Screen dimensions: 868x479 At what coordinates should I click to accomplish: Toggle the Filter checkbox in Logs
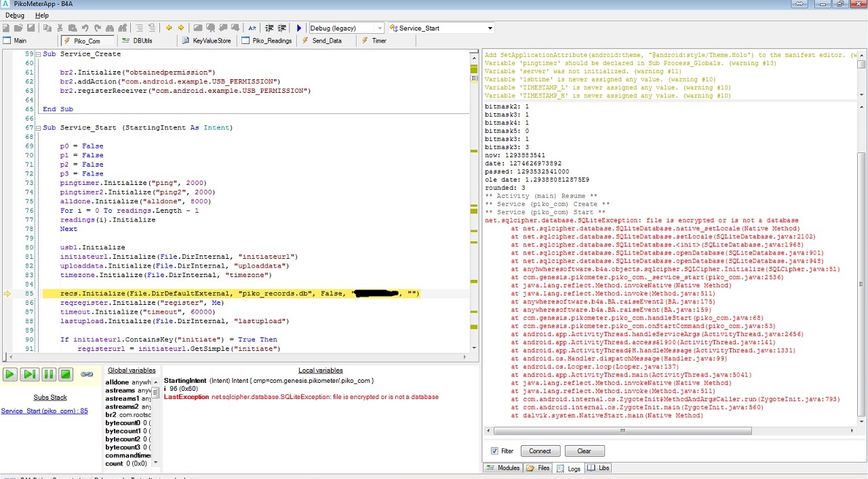click(494, 451)
